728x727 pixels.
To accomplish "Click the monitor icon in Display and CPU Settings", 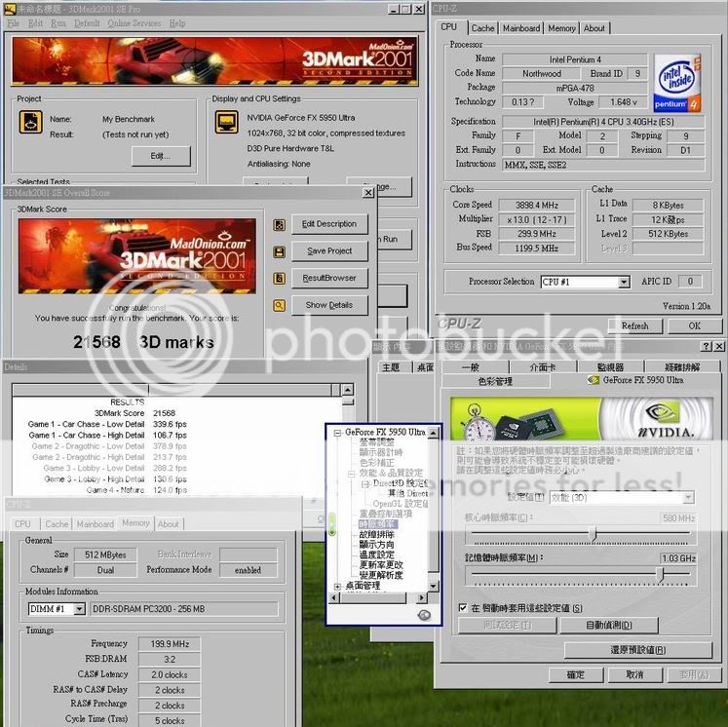I will point(227,122).
